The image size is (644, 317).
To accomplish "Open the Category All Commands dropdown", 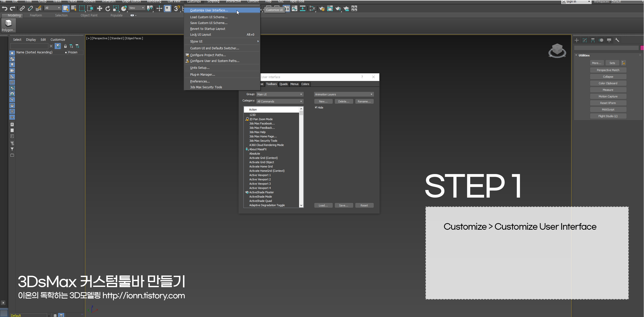I will (x=280, y=101).
